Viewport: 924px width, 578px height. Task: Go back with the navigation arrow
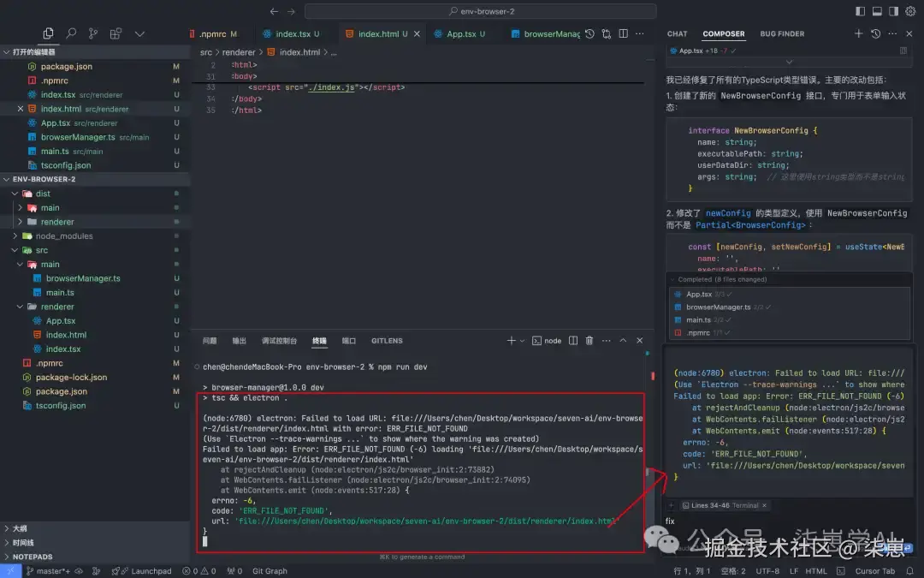tap(274, 11)
